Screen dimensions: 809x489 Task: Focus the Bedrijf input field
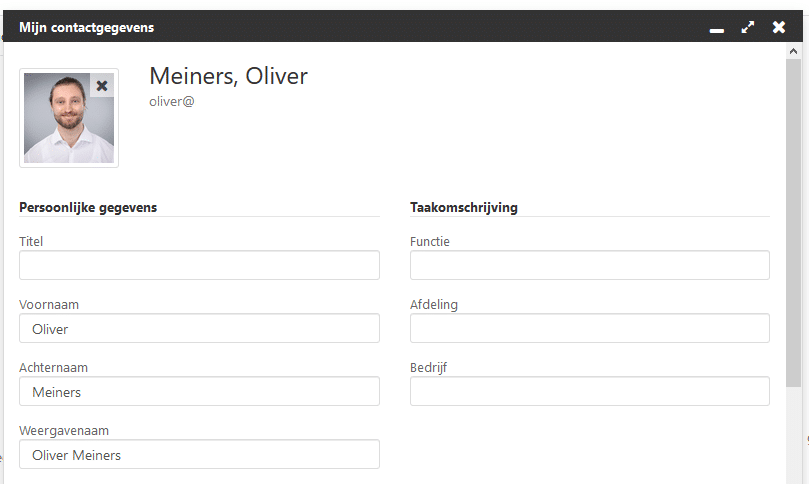(589, 391)
